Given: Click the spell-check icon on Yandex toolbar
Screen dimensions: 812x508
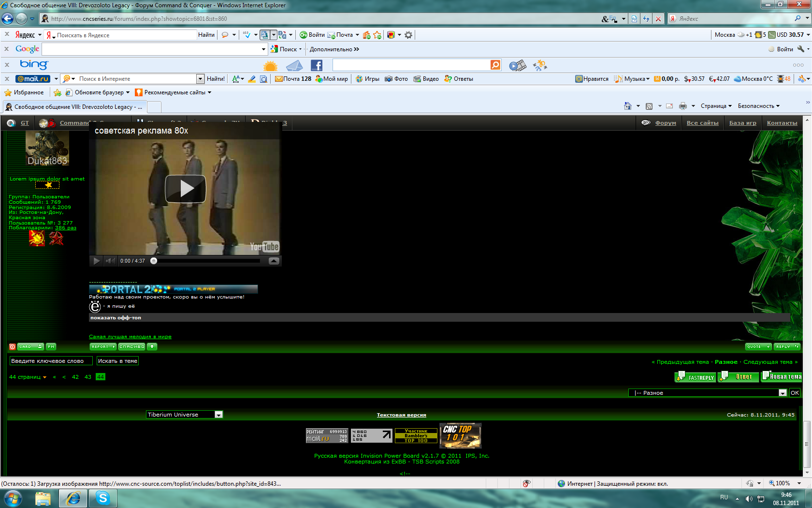Looking at the screenshot, I should (x=246, y=35).
